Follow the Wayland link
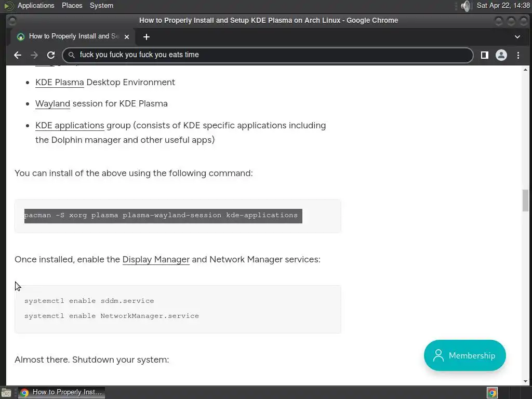 coord(52,103)
